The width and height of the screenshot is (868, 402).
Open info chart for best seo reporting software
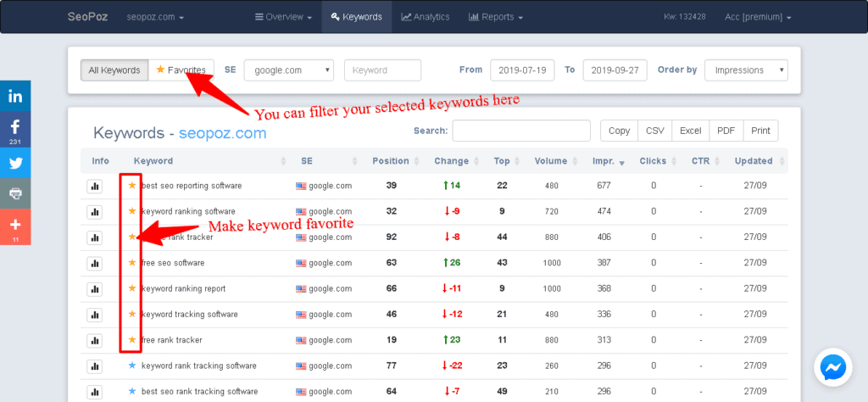[x=95, y=186]
